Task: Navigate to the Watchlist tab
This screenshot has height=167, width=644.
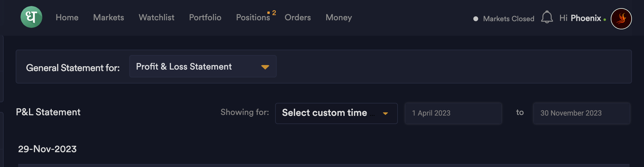Action: coord(156,18)
